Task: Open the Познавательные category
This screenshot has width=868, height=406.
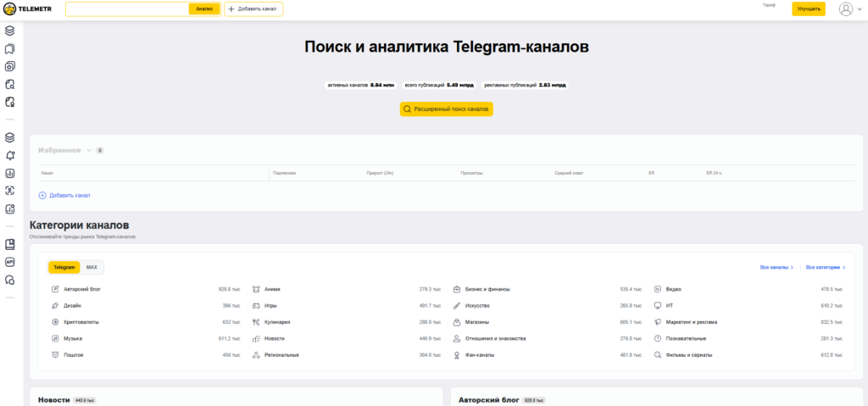Action: [x=686, y=338]
